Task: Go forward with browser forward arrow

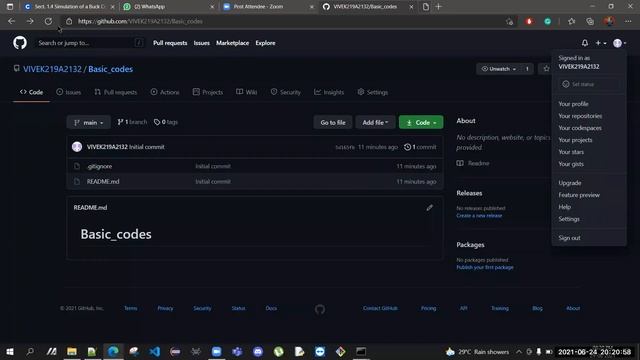Action: click(x=30, y=21)
